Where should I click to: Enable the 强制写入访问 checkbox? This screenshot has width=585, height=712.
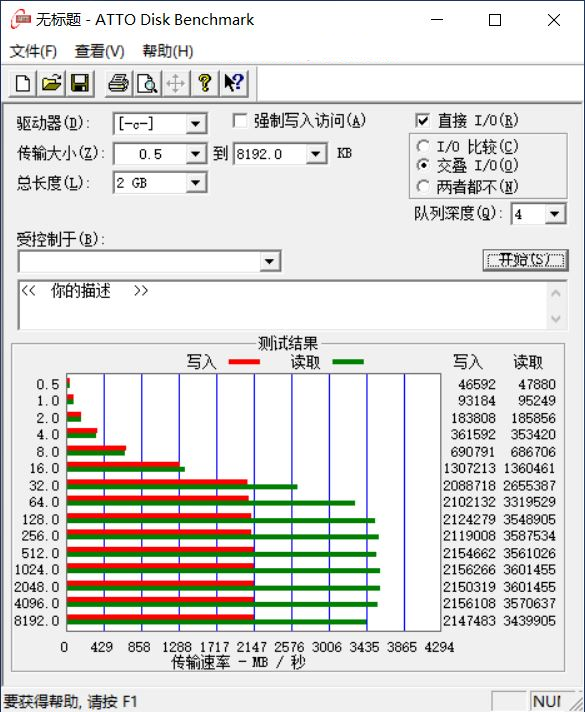[240, 121]
